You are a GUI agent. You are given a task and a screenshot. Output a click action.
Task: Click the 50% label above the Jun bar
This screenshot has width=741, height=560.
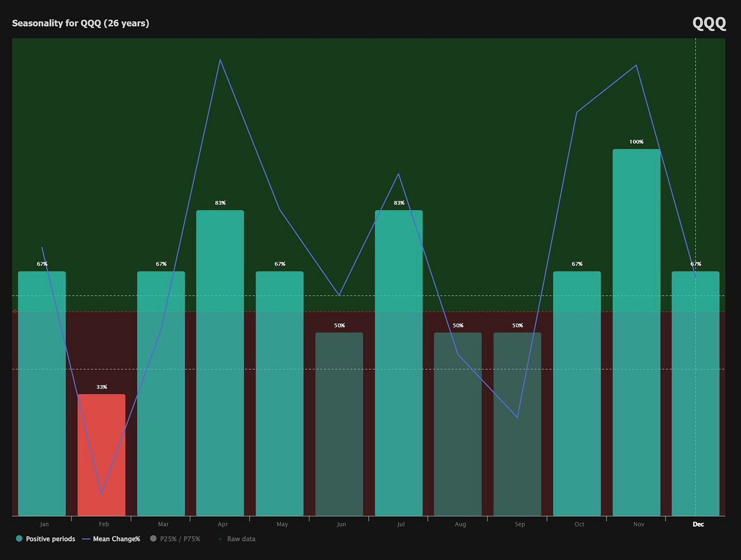click(x=339, y=326)
